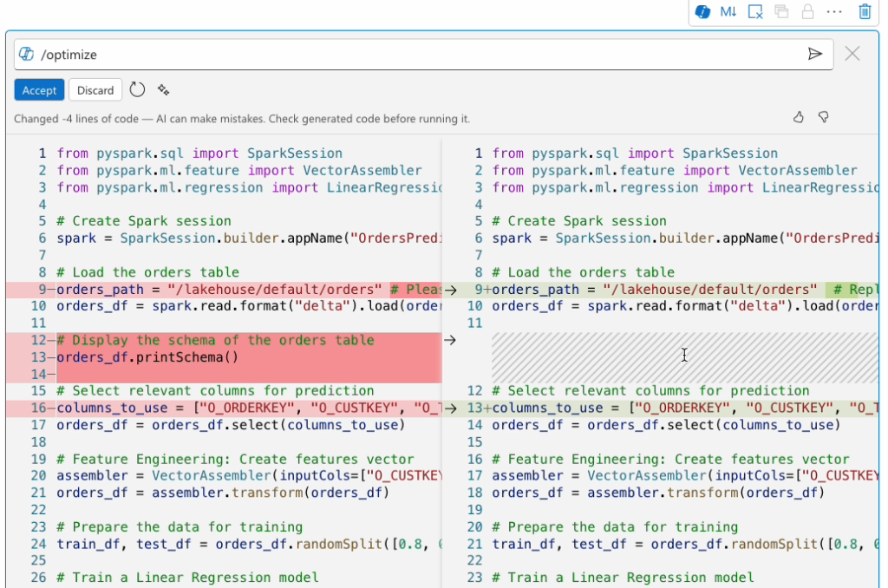888x588 pixels.
Task: Click the diff arrow beside the deleted schema lines
Action: tap(452, 339)
